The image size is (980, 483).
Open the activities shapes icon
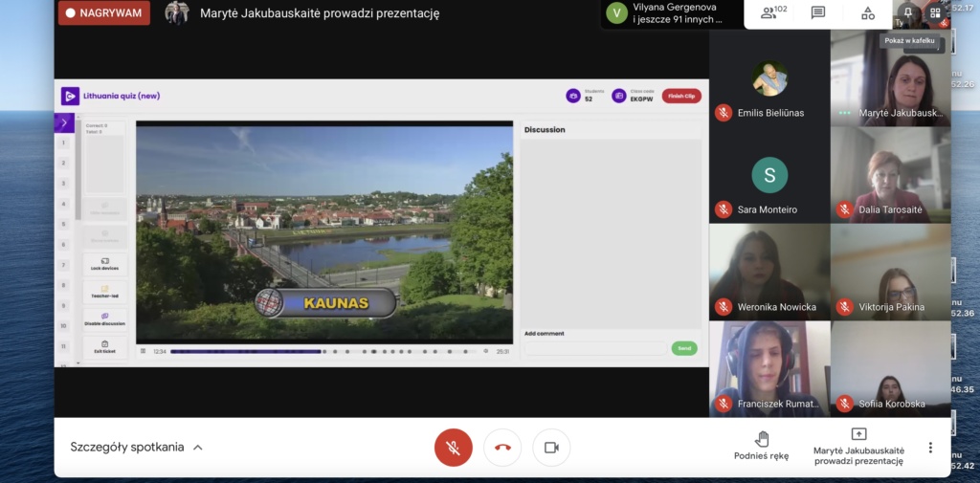pos(868,13)
